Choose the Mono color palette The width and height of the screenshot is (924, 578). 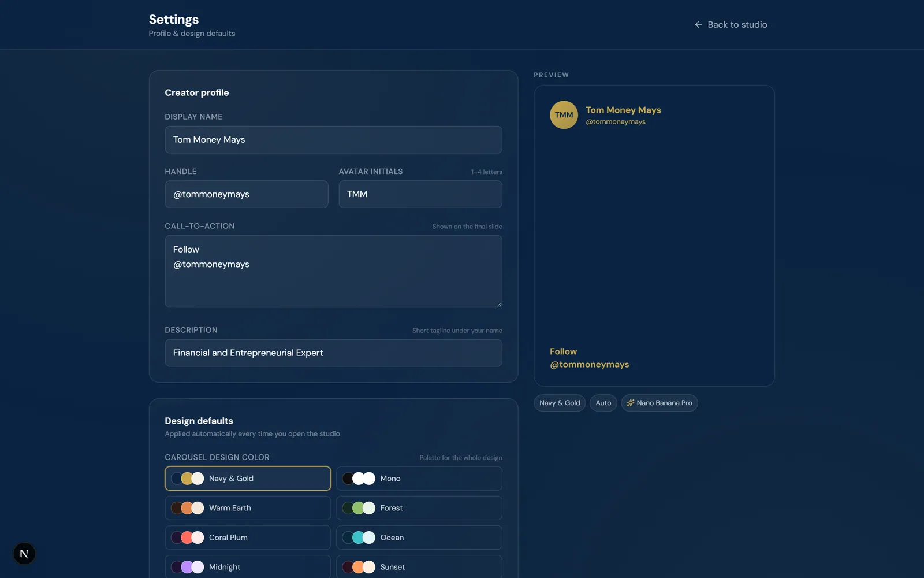419,479
